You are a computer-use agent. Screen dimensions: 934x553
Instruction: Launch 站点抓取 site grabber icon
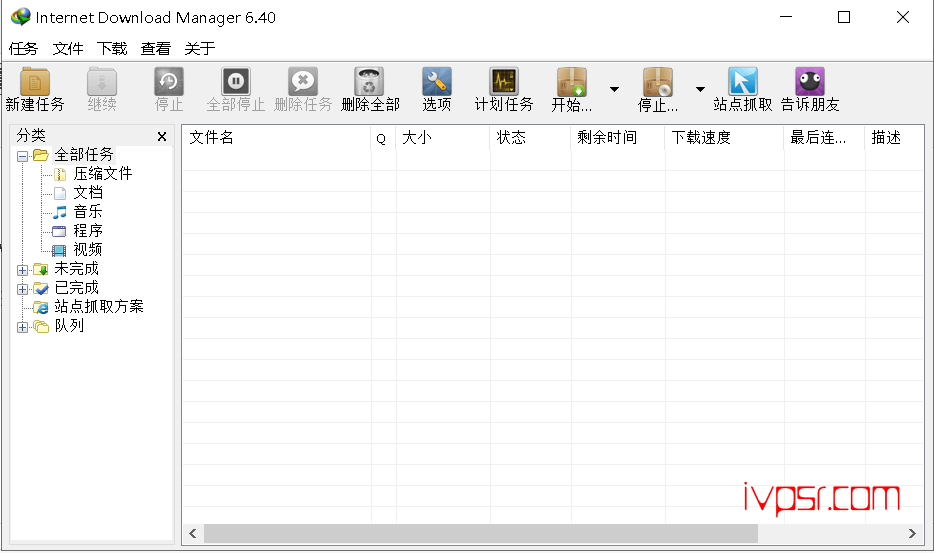click(x=743, y=82)
